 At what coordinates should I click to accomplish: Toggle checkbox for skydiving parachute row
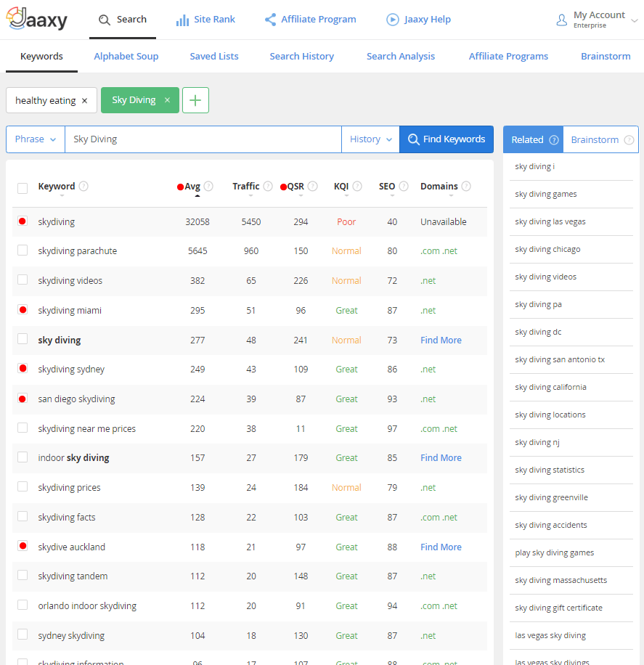(x=23, y=250)
